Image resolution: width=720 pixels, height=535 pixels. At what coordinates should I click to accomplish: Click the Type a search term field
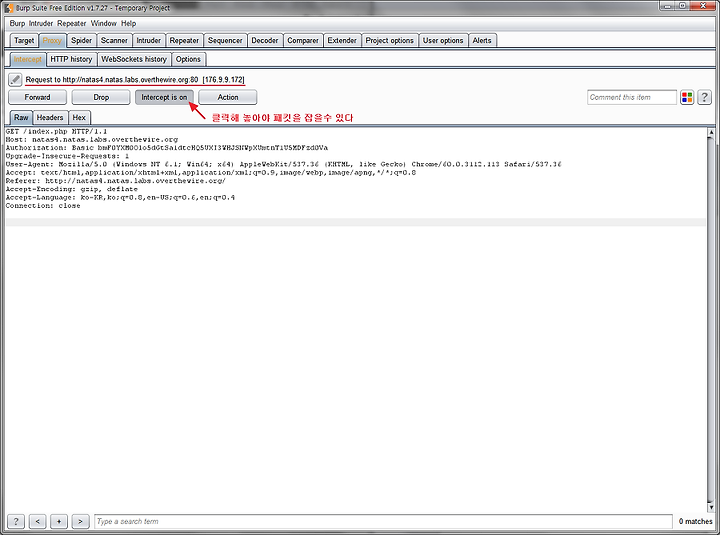383,521
